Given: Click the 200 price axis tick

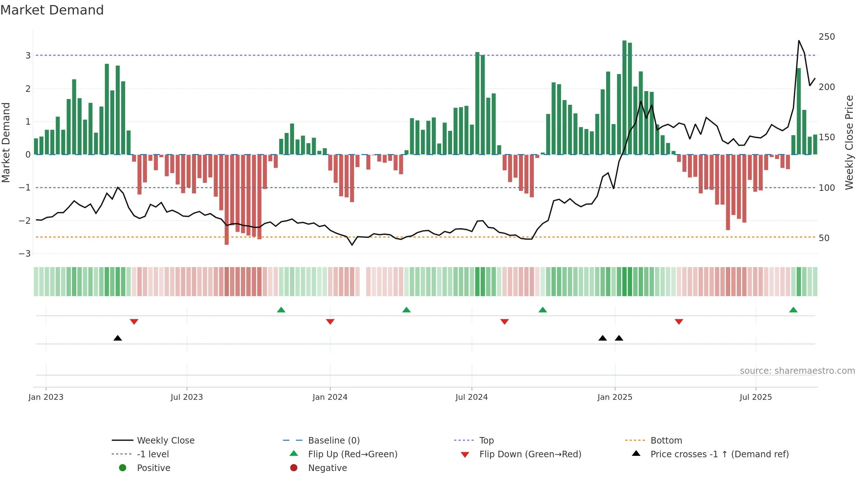Looking at the screenshot, I should pos(827,87).
